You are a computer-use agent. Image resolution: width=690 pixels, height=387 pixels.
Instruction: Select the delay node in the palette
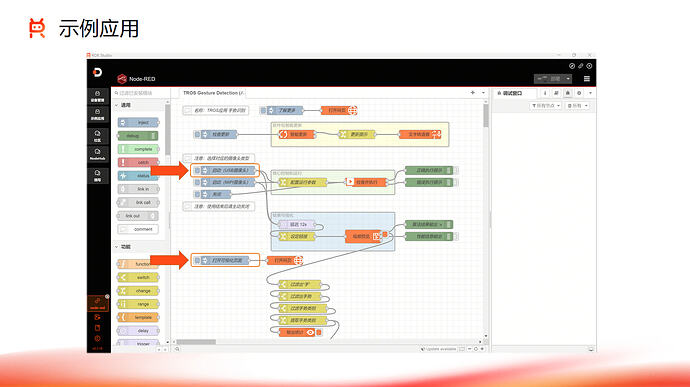pyautogui.click(x=138, y=330)
